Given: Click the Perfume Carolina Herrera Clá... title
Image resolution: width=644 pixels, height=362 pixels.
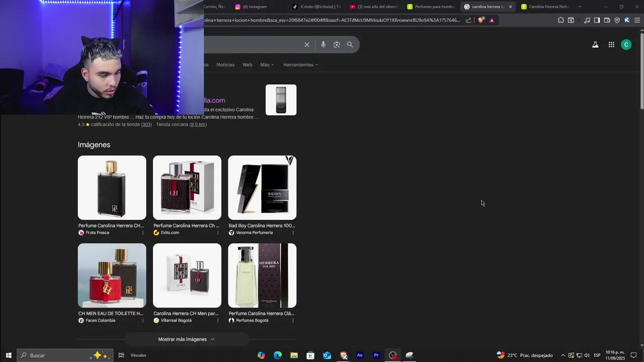Looking at the screenshot, I should [261, 314].
